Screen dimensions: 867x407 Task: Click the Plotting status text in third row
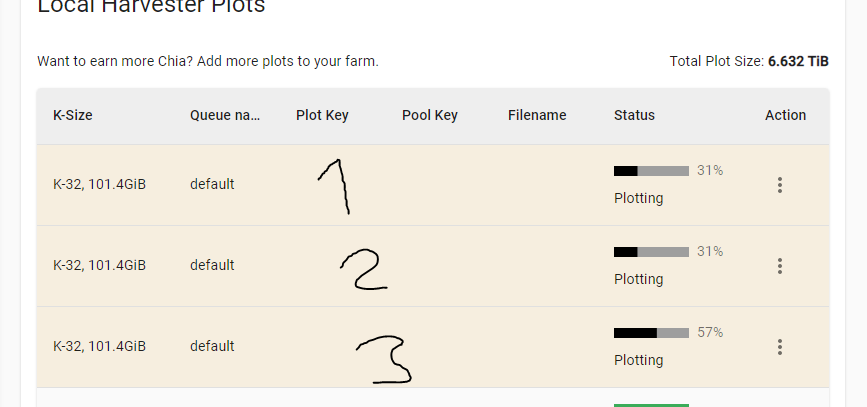coord(639,360)
